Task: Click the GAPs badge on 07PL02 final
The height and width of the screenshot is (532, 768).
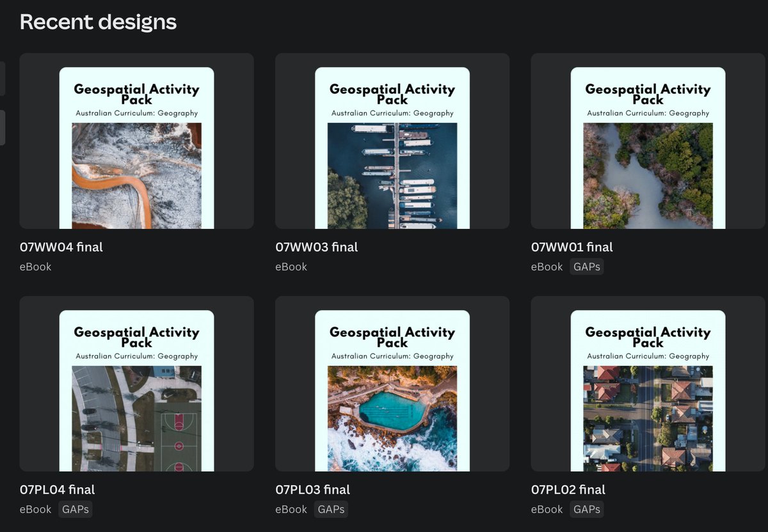Action: pyautogui.click(x=586, y=510)
